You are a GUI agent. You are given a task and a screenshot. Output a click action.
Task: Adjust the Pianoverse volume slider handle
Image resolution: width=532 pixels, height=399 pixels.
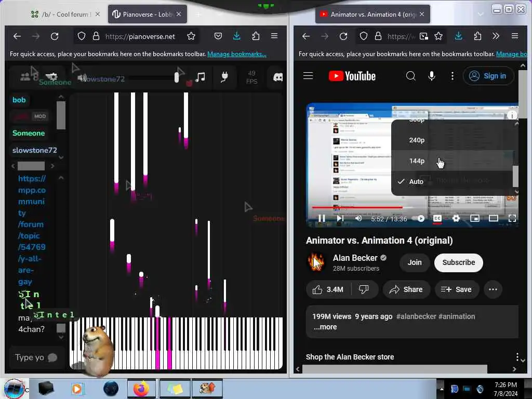177,78
